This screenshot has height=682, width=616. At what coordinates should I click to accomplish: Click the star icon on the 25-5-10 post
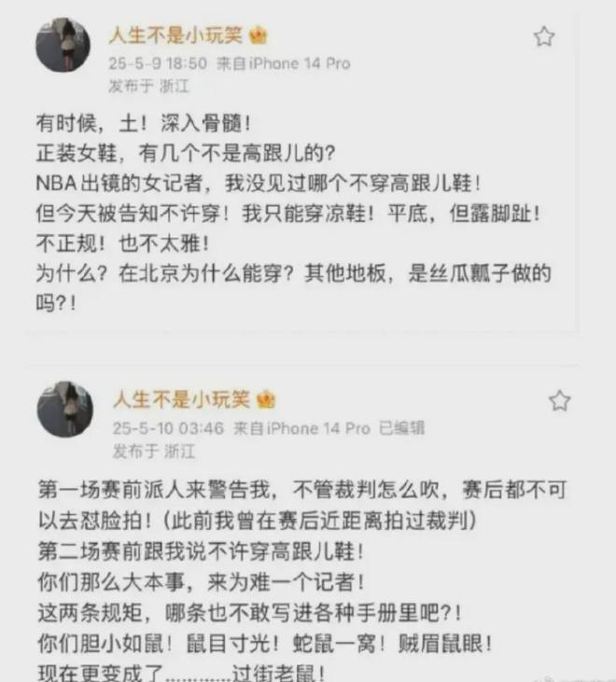pyautogui.click(x=559, y=400)
